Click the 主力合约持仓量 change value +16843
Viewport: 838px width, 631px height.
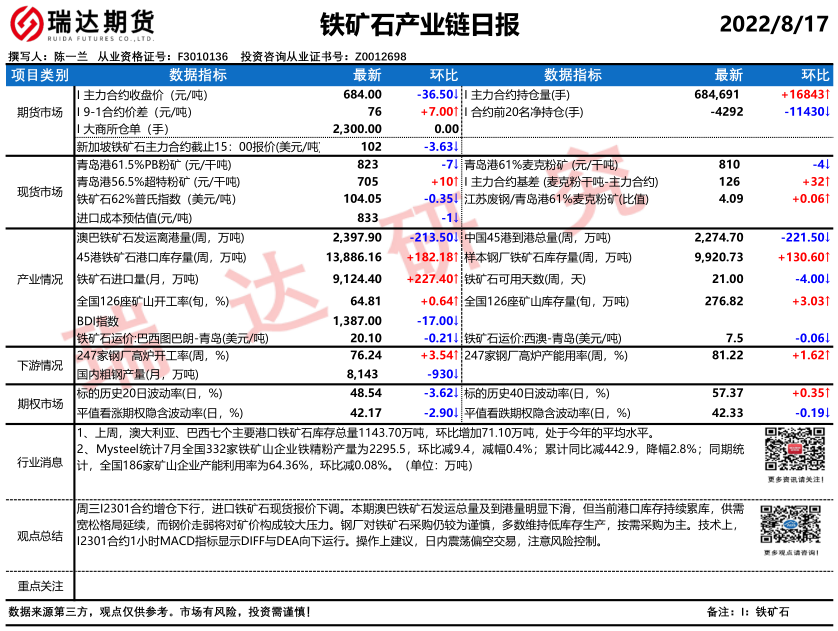pos(804,94)
